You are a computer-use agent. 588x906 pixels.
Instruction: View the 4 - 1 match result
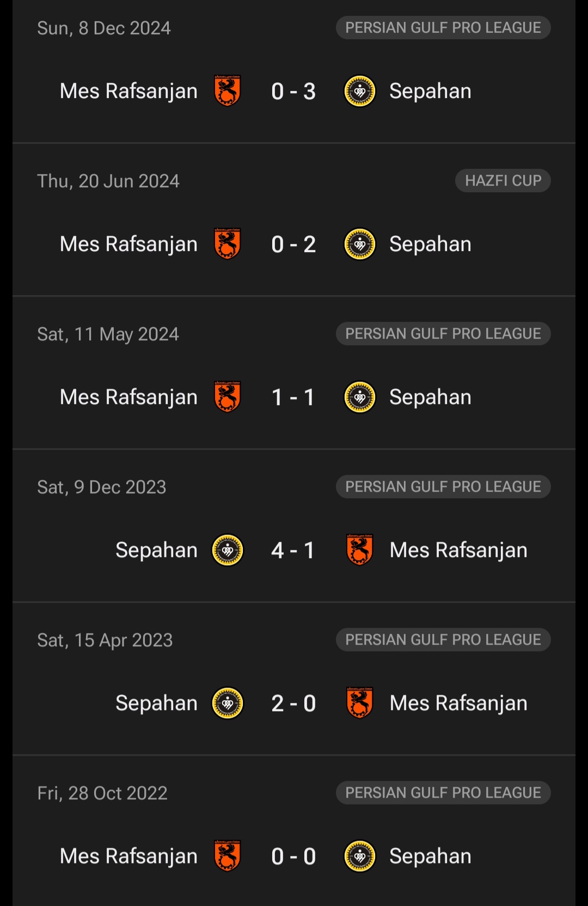tap(293, 550)
